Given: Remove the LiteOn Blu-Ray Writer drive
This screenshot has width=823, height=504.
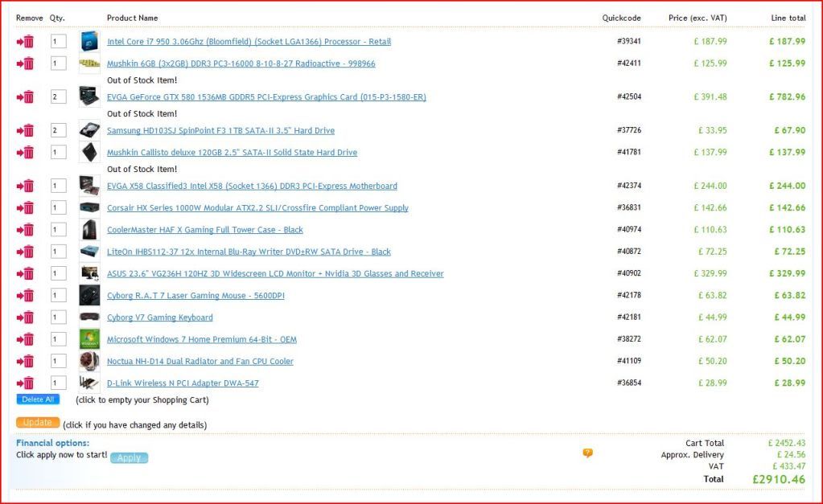Looking at the screenshot, I should [x=25, y=252].
